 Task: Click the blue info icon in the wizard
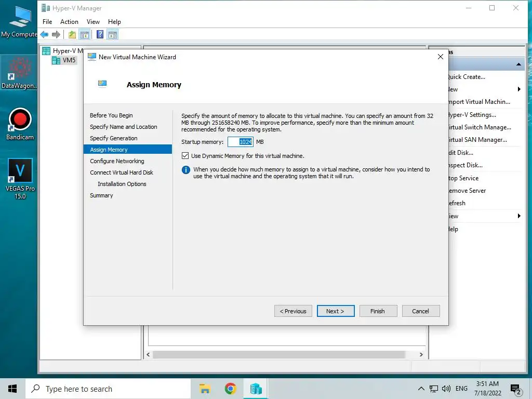tap(185, 170)
